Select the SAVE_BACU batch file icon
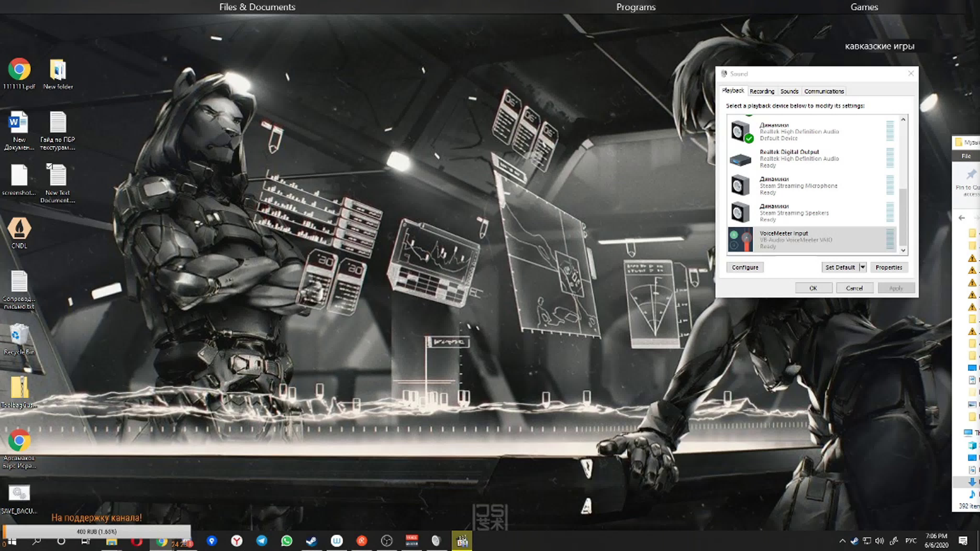Viewport: 980px width, 551px height. pos(19,499)
